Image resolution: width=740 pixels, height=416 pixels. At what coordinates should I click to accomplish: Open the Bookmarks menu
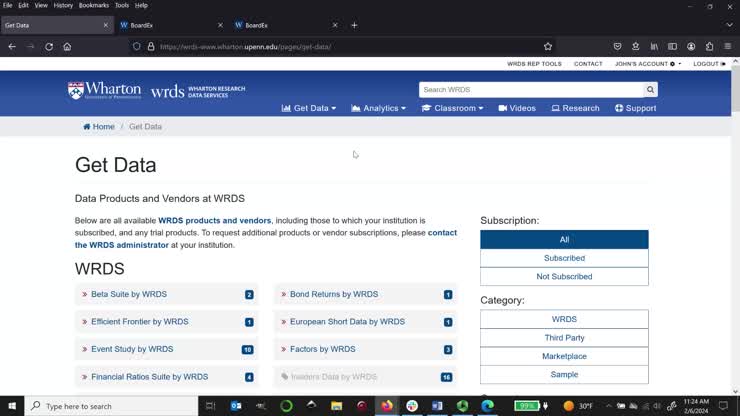click(x=93, y=5)
